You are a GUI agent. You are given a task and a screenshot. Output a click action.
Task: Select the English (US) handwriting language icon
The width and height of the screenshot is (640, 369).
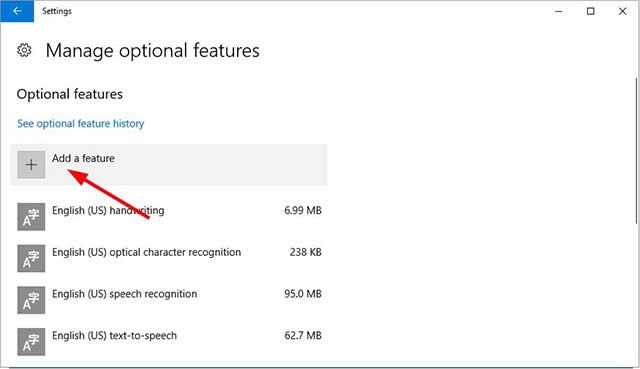[31, 217]
